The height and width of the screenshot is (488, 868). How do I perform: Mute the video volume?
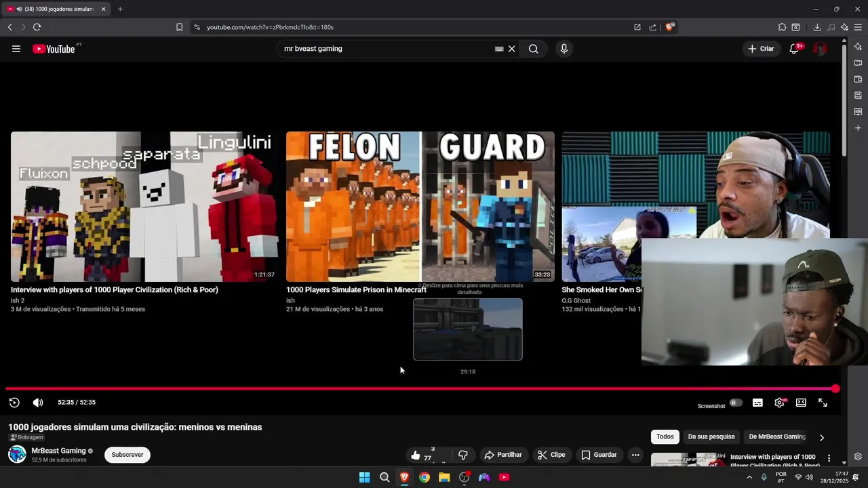pos(38,403)
